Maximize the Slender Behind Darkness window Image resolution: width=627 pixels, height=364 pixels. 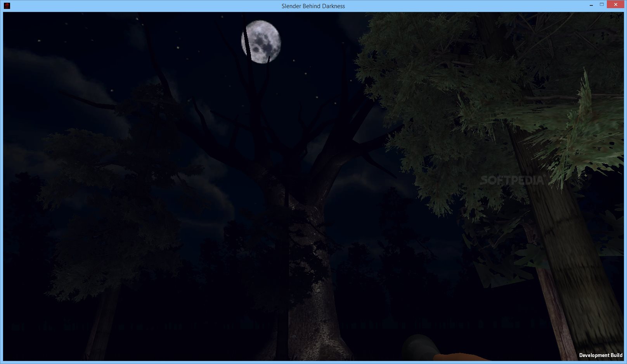pos(602,5)
